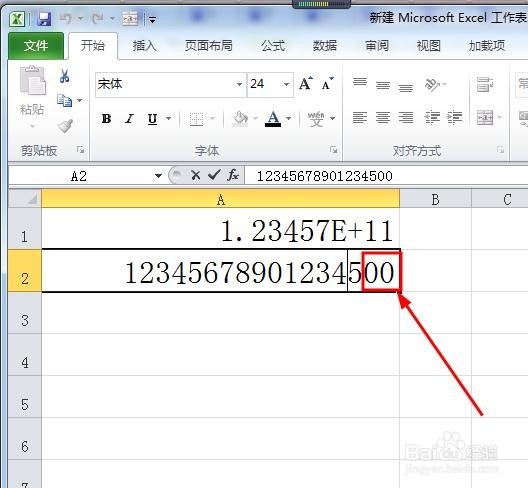Click the Cut scissors icon
The image size is (528, 488).
(65, 76)
